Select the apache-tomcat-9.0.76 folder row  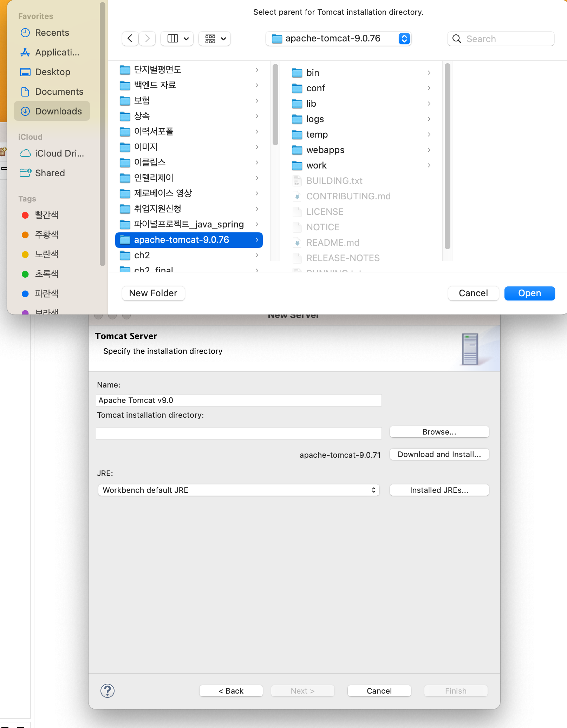point(189,240)
